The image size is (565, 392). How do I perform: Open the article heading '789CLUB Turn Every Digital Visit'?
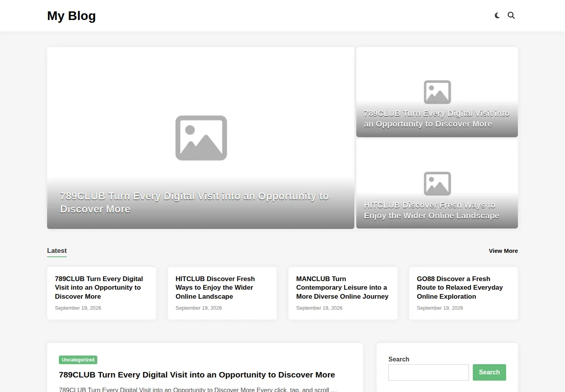point(197,375)
